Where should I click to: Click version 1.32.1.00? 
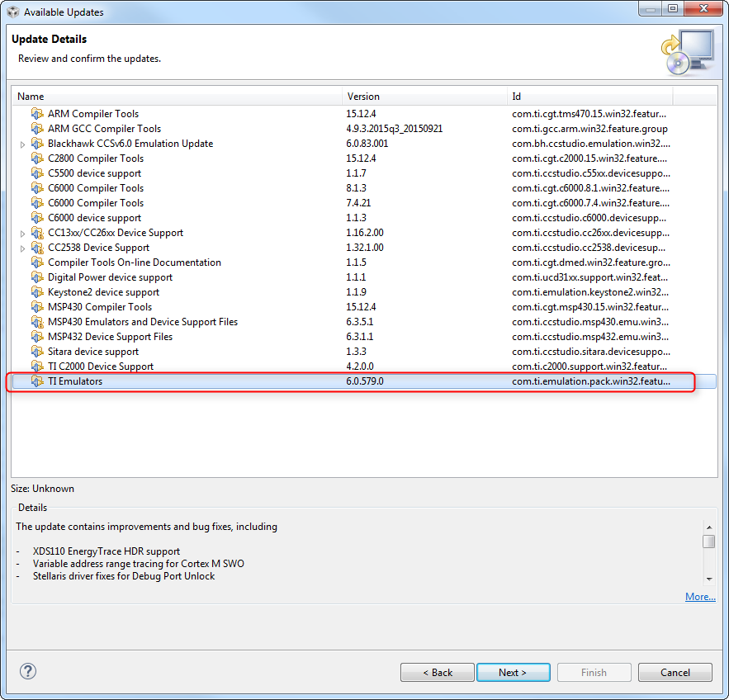(x=365, y=248)
